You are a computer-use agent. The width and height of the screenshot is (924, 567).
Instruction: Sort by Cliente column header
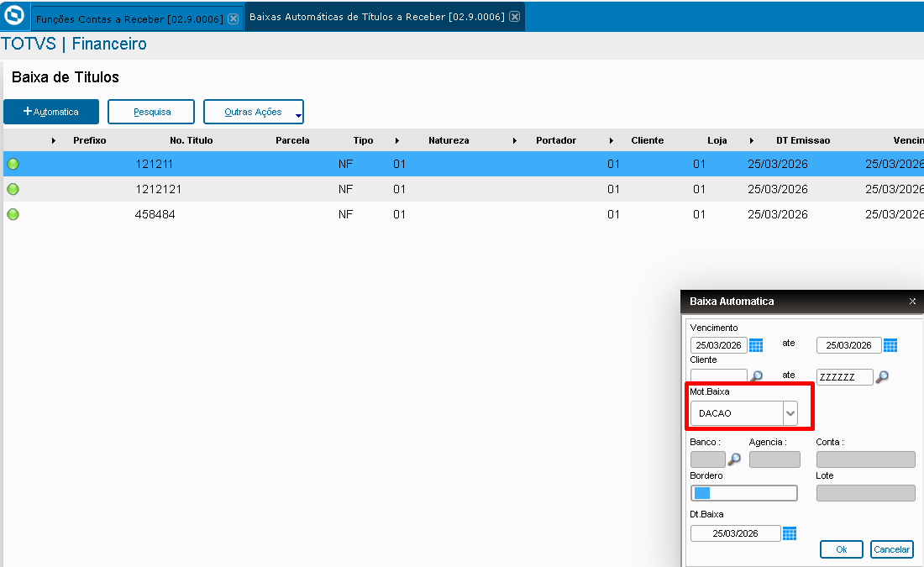coord(647,140)
